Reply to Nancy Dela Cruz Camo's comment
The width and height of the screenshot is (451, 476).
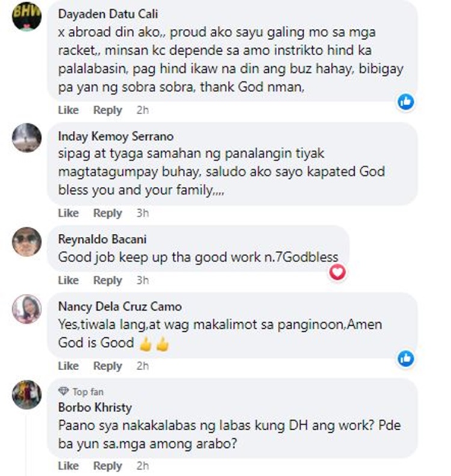108,366
